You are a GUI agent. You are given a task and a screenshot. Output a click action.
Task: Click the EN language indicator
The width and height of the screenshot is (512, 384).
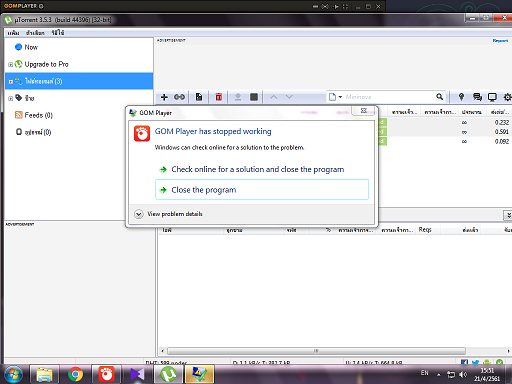424,373
